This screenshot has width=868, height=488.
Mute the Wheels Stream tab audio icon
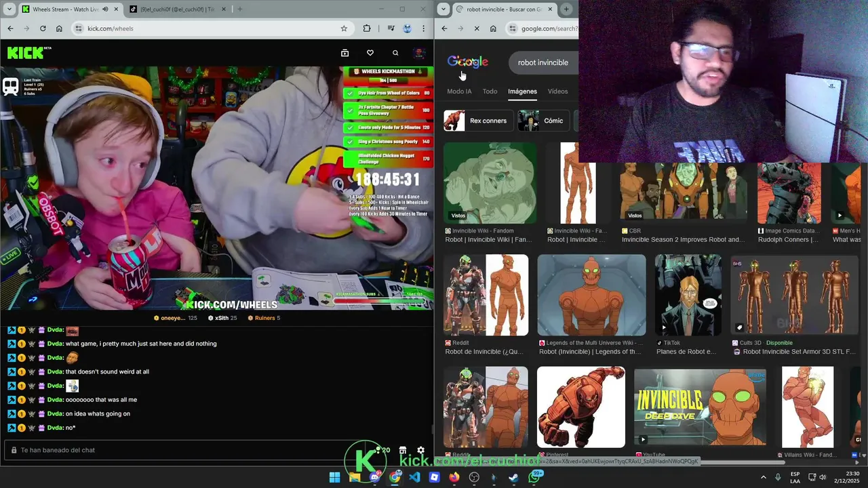pos(105,9)
